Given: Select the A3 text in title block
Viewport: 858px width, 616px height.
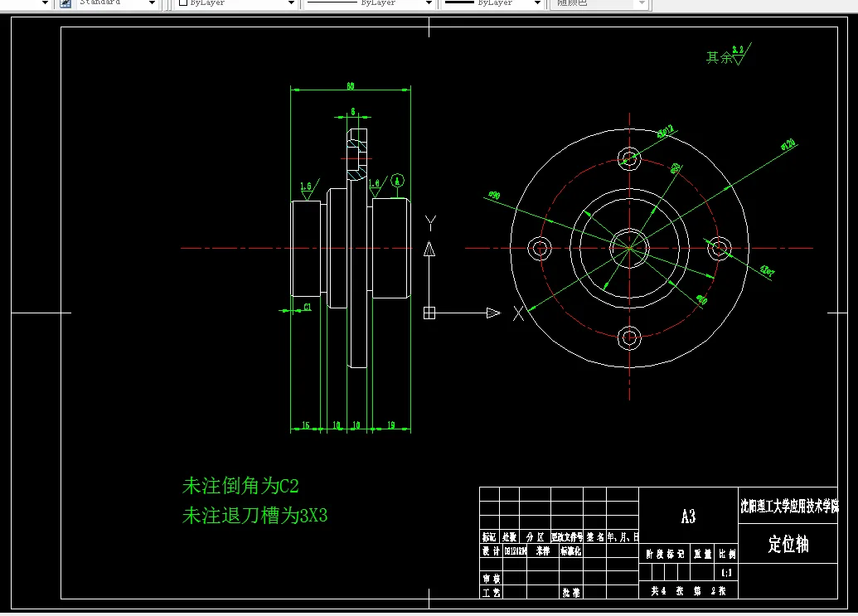Looking at the screenshot, I should point(688,516).
